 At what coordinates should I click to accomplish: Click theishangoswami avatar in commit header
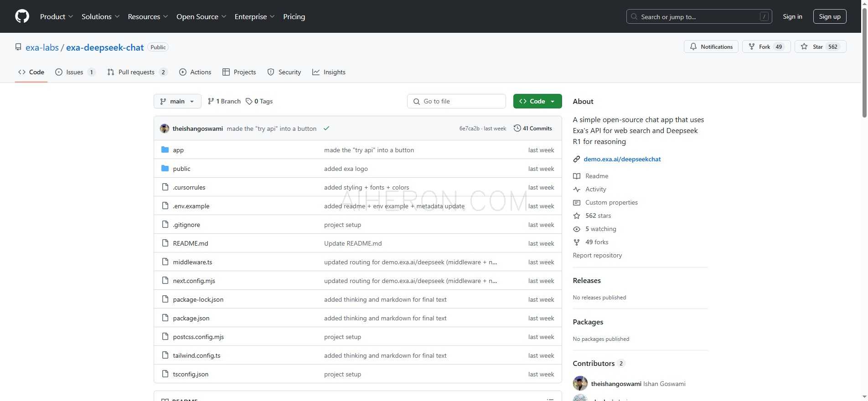point(165,129)
